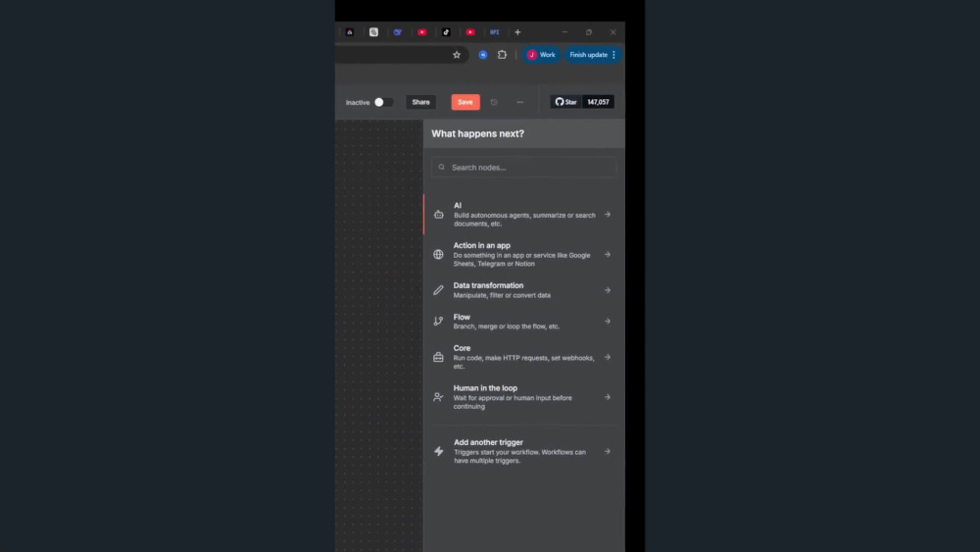Click the pencil icon for Data transformation
This screenshot has height=552, width=980.
439,290
